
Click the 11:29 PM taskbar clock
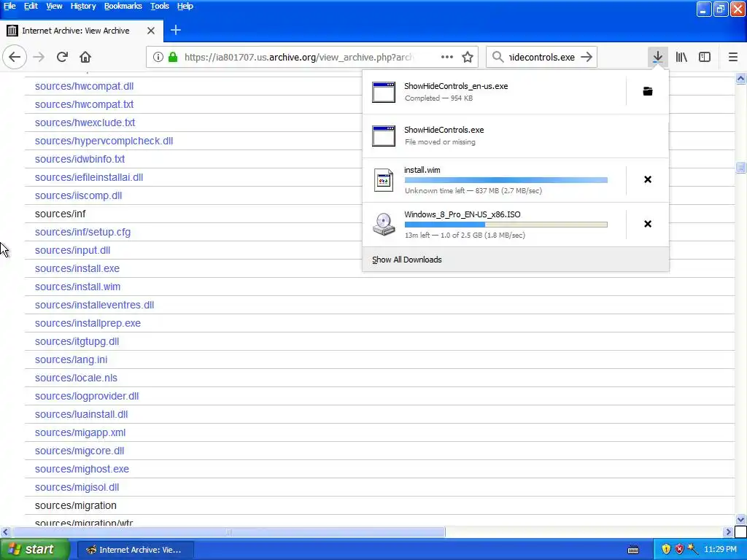tap(720, 550)
